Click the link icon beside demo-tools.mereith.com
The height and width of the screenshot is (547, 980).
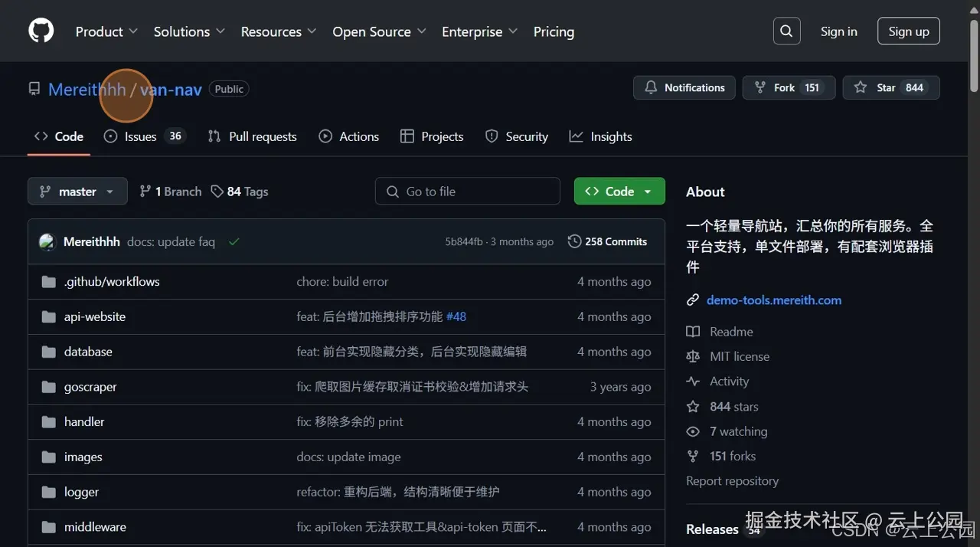point(693,300)
